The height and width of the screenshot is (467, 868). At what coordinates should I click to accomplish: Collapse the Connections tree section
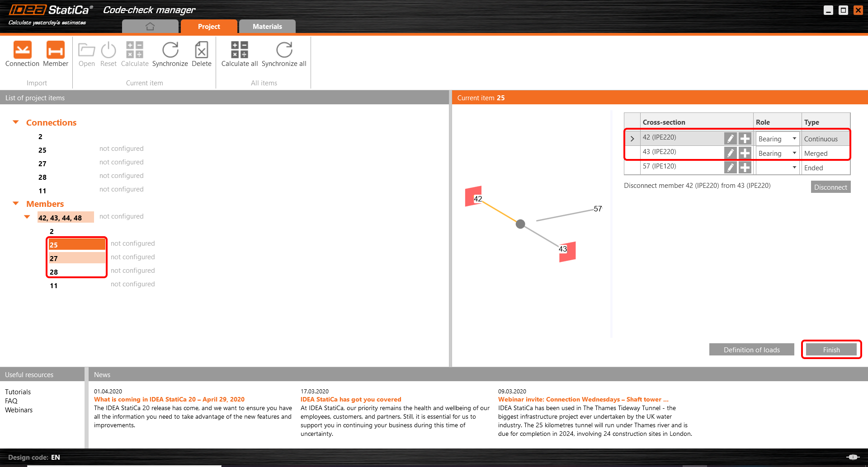(16, 122)
